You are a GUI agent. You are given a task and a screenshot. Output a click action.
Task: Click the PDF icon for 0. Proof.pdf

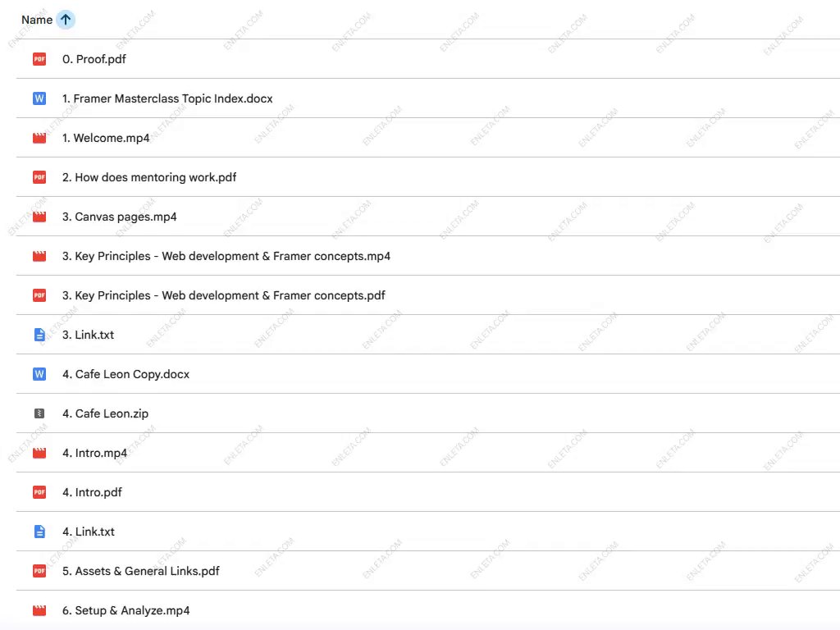39,59
